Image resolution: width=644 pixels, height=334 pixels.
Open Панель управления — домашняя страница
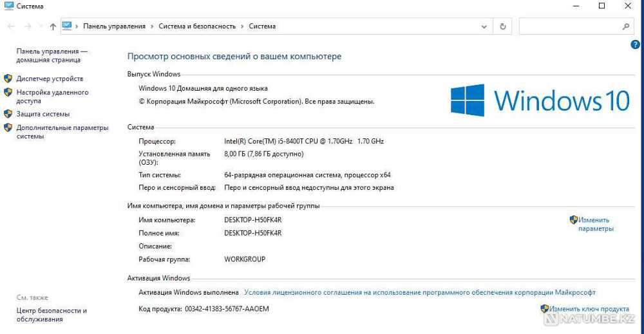click(52, 55)
